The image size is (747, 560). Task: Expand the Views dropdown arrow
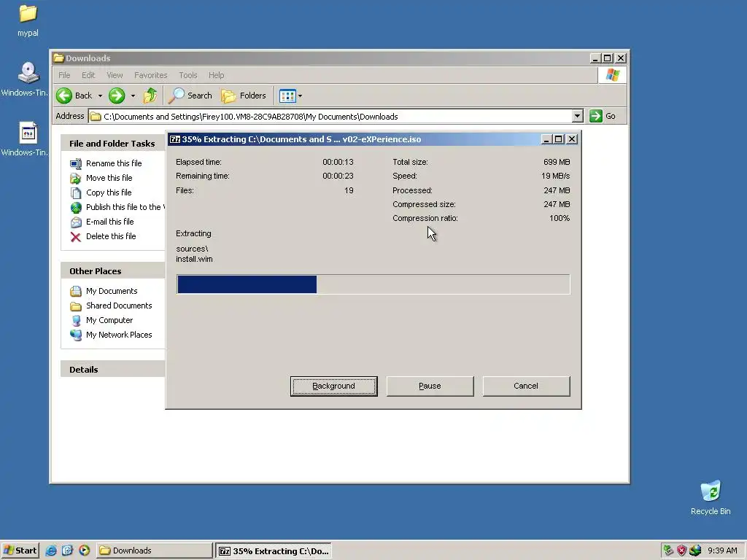click(x=300, y=96)
